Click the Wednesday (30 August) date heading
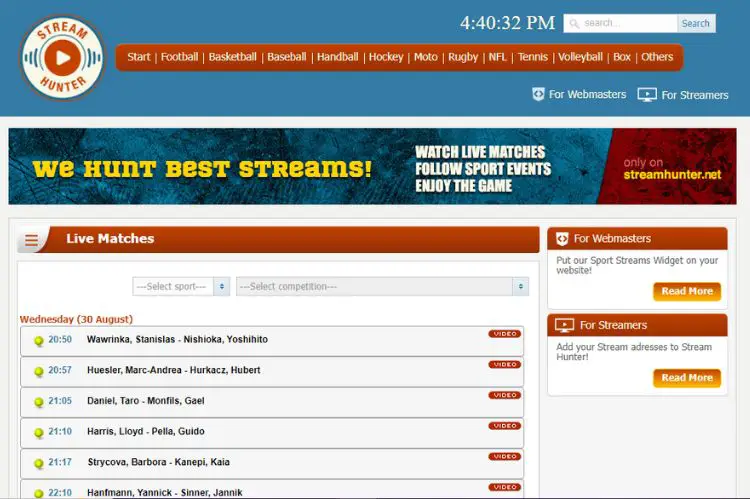This screenshot has height=499, width=750. (76, 319)
